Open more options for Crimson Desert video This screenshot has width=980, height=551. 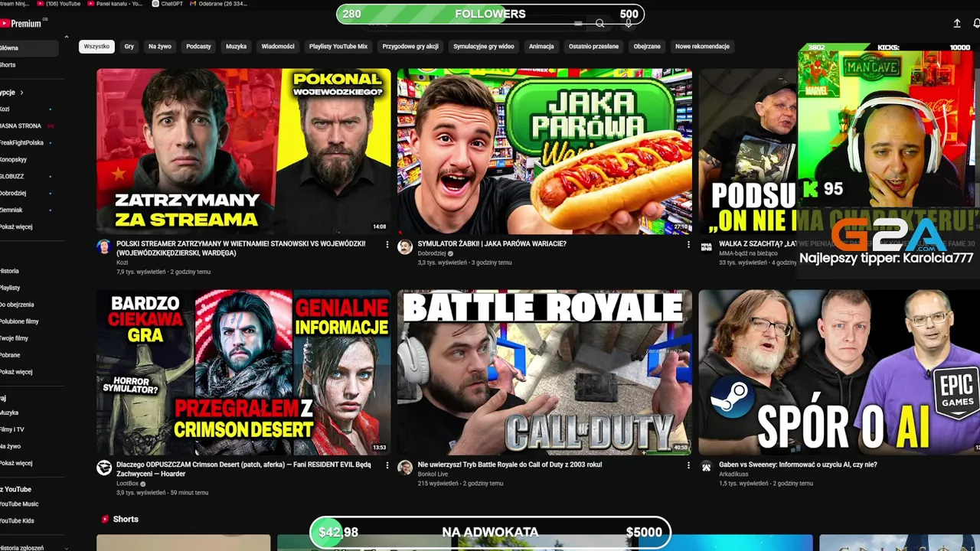pyautogui.click(x=387, y=465)
